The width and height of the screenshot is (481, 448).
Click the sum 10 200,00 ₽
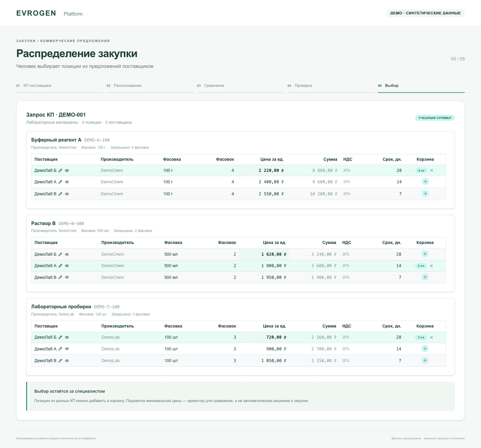(x=323, y=194)
